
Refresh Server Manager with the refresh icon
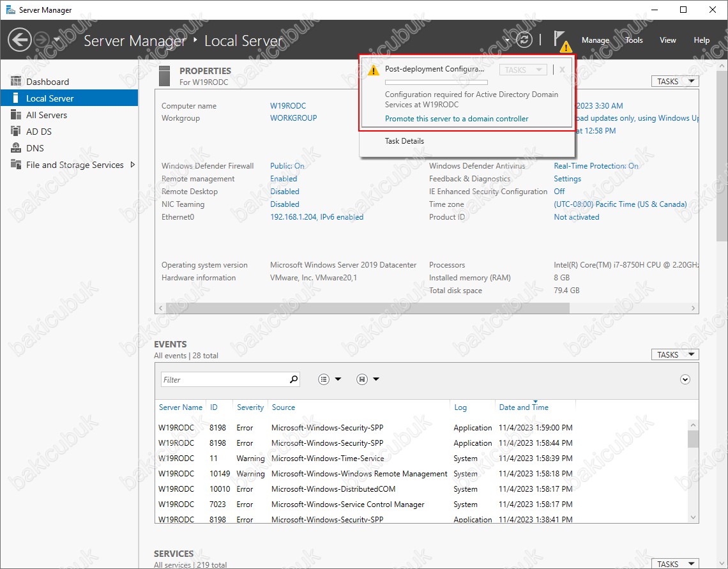tap(524, 40)
